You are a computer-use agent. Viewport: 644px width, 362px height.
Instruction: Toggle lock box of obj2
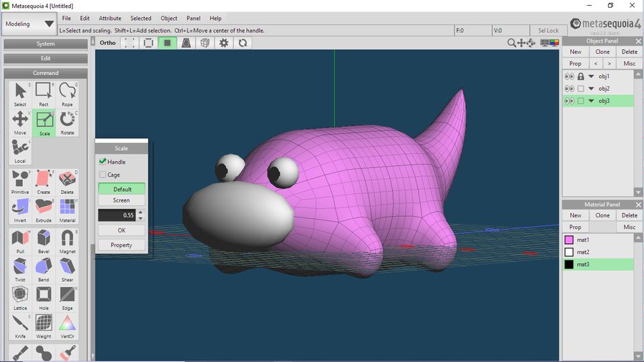(x=580, y=89)
